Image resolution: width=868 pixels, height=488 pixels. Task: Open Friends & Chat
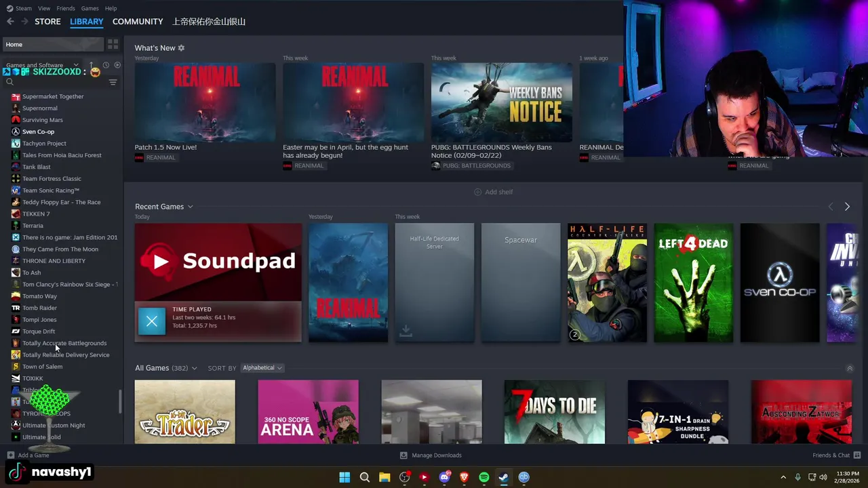pyautogui.click(x=837, y=455)
